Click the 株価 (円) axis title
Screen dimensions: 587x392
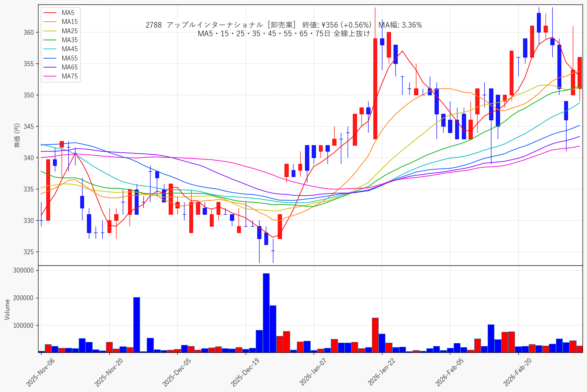point(17,136)
